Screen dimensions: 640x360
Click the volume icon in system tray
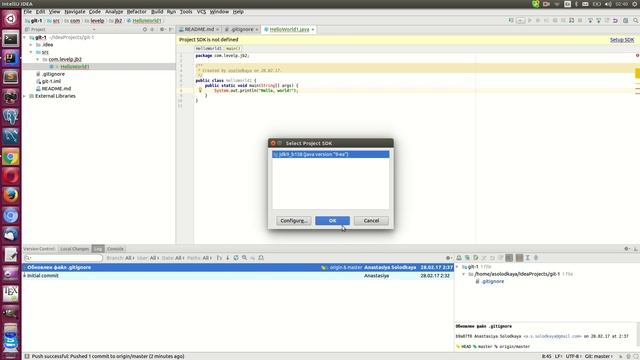pyautogui.click(x=608, y=4)
